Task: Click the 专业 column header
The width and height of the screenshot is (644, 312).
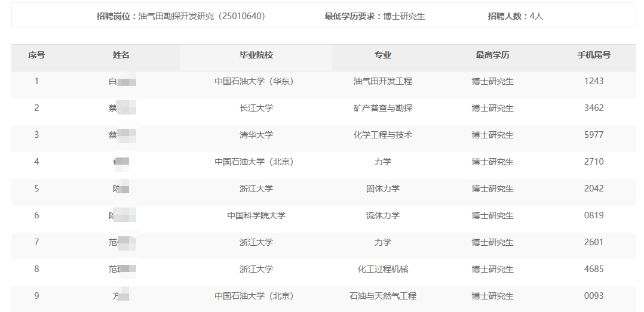Action: (383, 55)
